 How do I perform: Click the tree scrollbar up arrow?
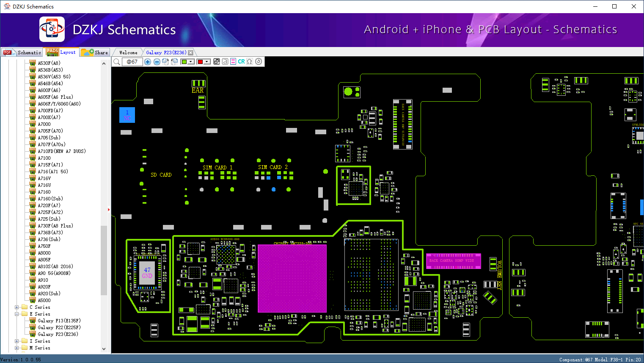[x=104, y=64]
